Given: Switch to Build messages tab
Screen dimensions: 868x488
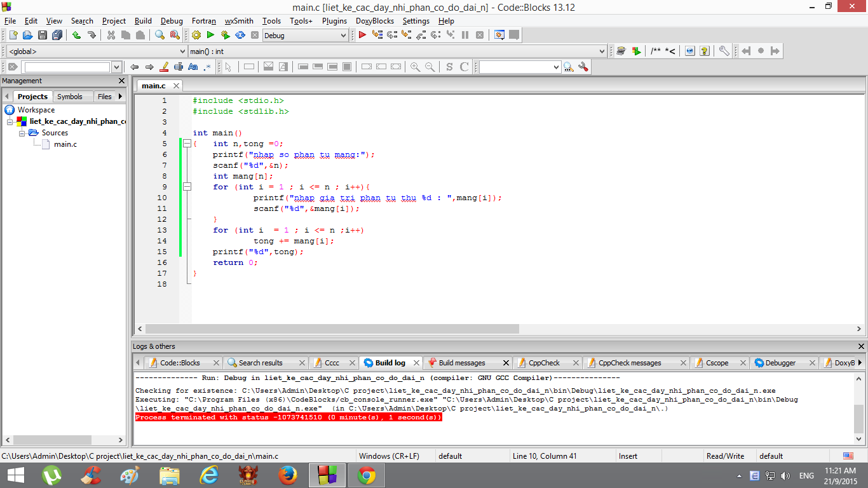Looking at the screenshot, I should 461,363.
